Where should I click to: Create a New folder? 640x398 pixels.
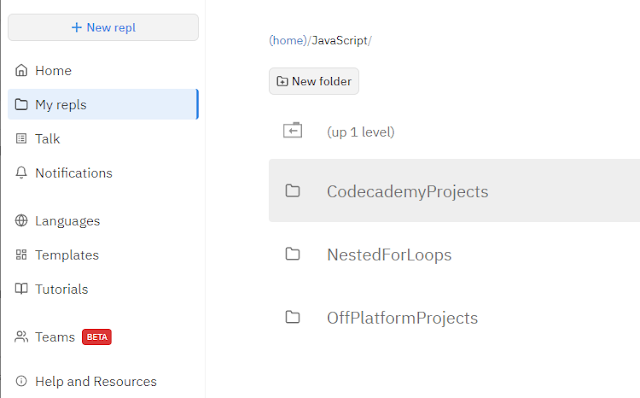click(313, 81)
